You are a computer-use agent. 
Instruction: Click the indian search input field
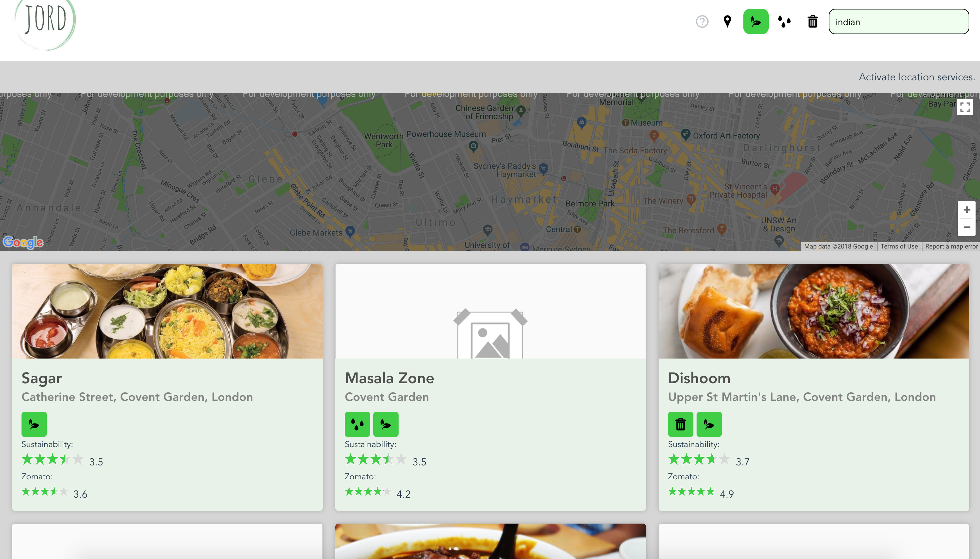point(899,22)
